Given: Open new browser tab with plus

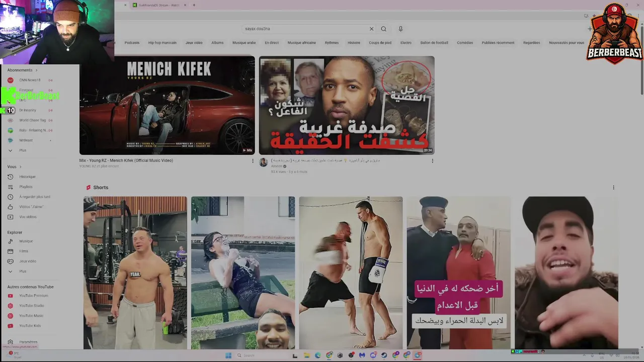Looking at the screenshot, I should pyautogui.click(x=194, y=5).
